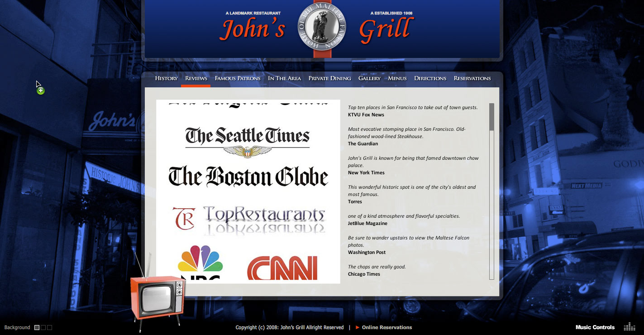Click the 'famed downtown chow palace' quote
This screenshot has height=335, width=644.
pos(413,162)
